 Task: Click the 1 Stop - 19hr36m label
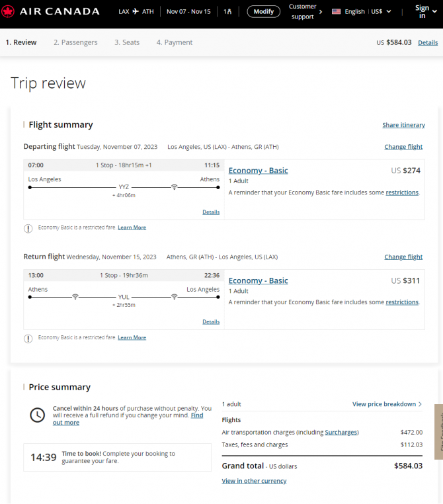pos(124,275)
